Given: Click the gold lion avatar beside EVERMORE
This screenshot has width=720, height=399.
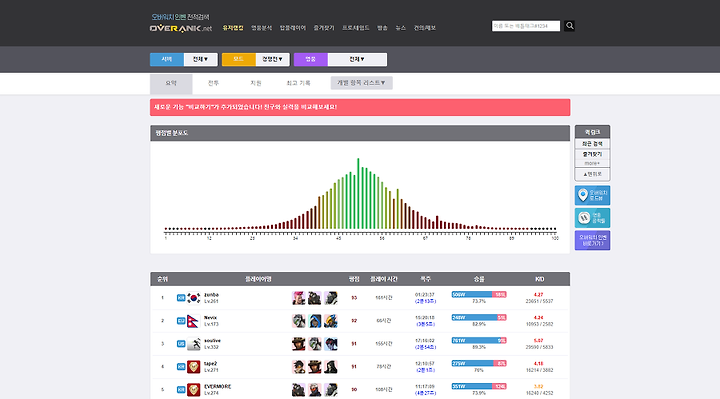Looking at the screenshot, I should [194, 390].
